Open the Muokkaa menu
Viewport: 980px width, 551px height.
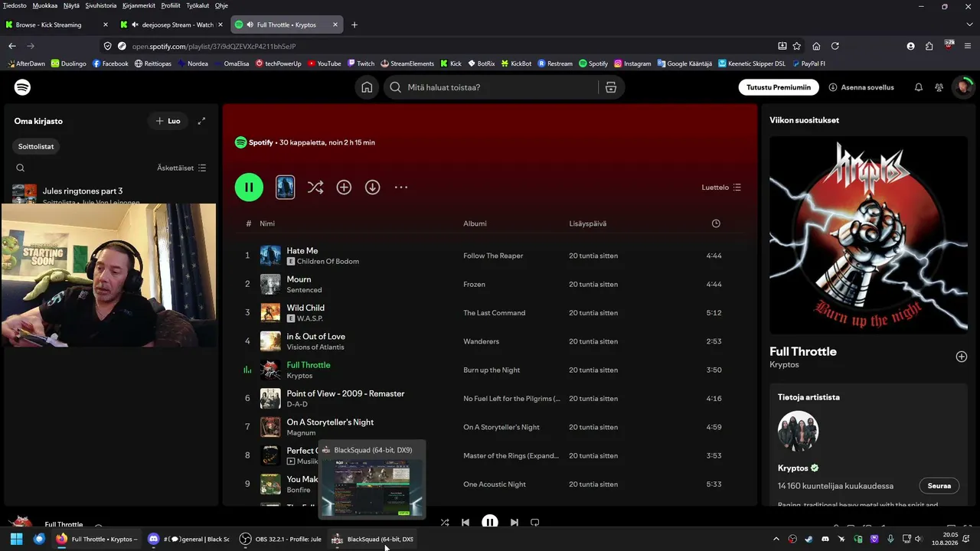[x=45, y=5]
